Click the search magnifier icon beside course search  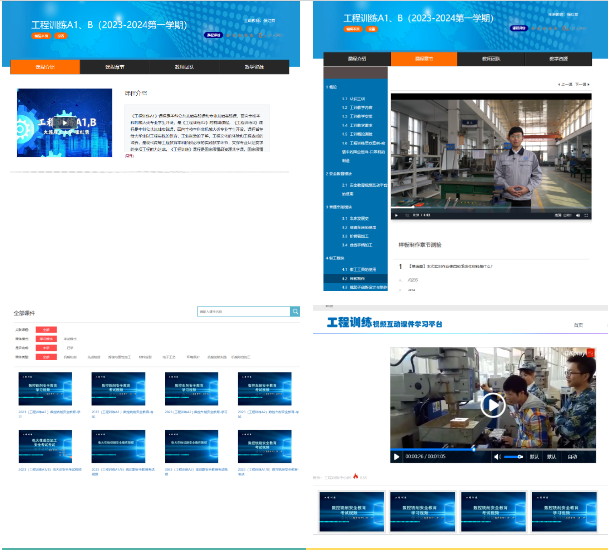295,312
